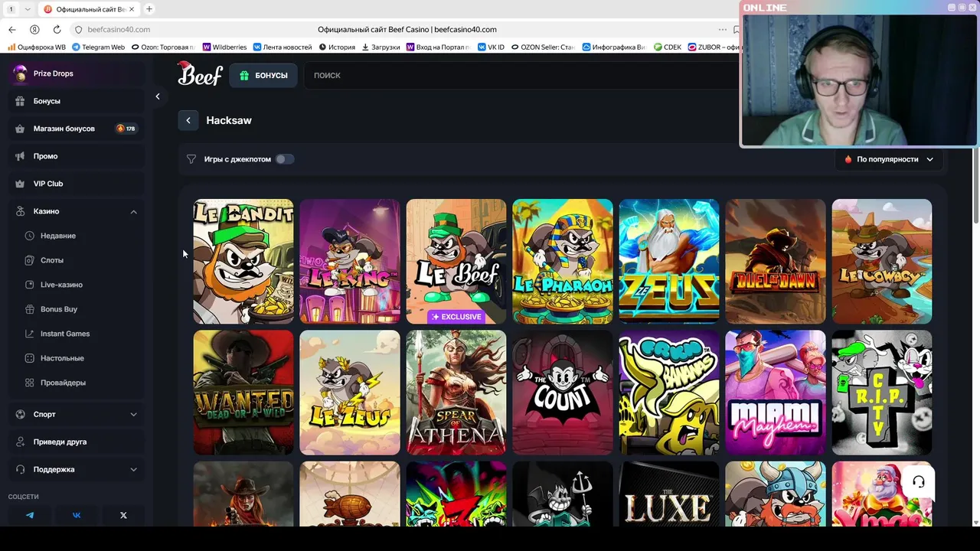Image resolution: width=980 pixels, height=551 pixels.
Task: Open the Le Zeus game thumbnail
Action: 350,393
